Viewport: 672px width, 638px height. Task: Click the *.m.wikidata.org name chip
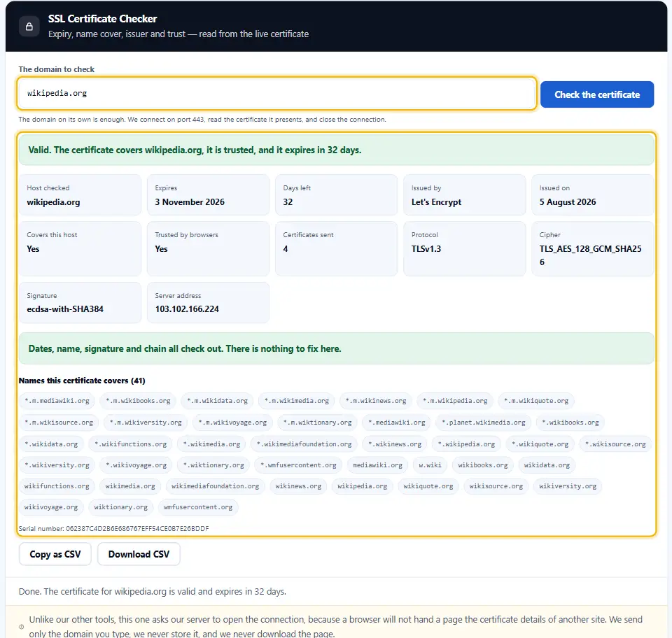click(x=217, y=401)
